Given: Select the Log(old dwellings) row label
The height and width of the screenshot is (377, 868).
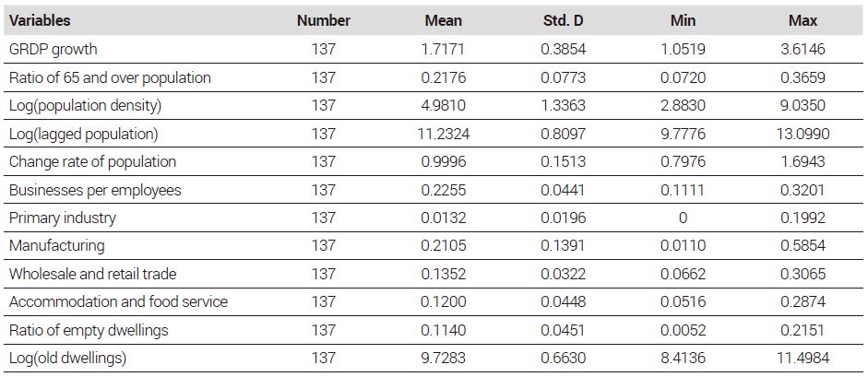Looking at the screenshot, I should tap(67, 359).
